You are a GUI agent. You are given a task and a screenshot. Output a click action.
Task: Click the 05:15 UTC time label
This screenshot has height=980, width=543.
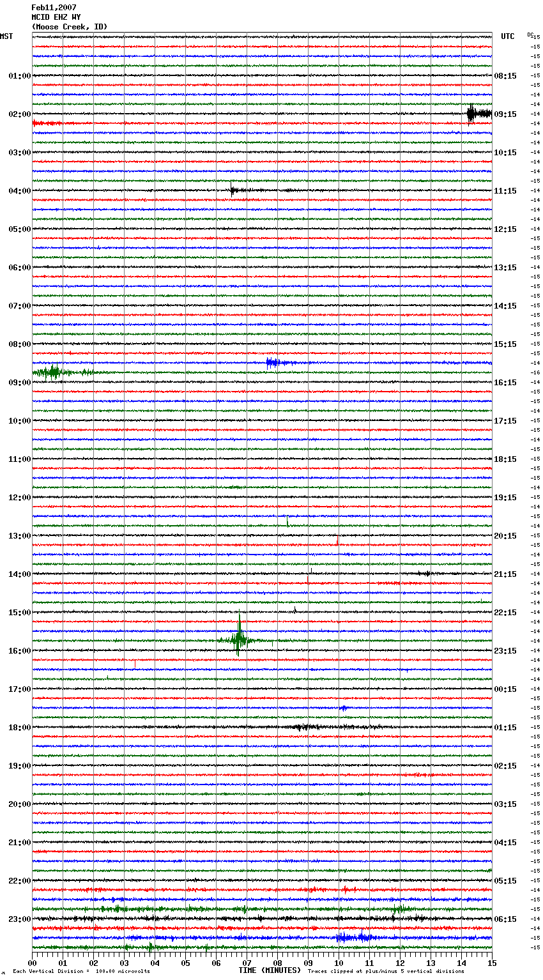tap(505, 881)
